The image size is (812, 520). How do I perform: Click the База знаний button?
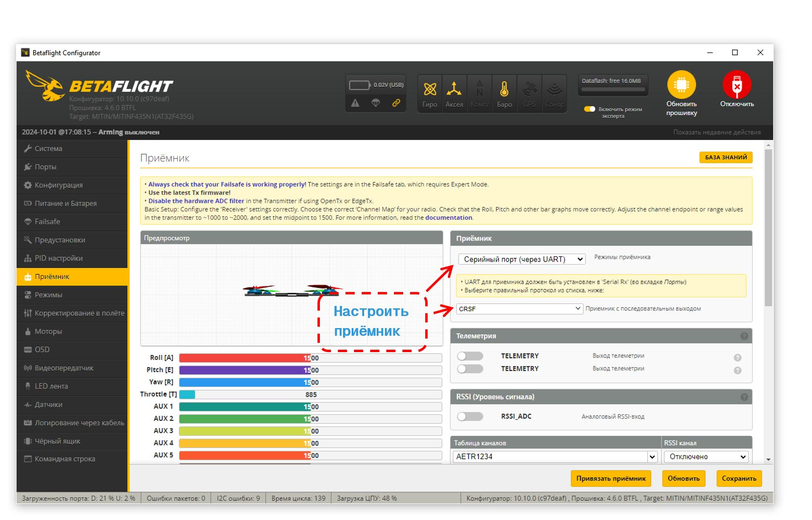pyautogui.click(x=726, y=157)
